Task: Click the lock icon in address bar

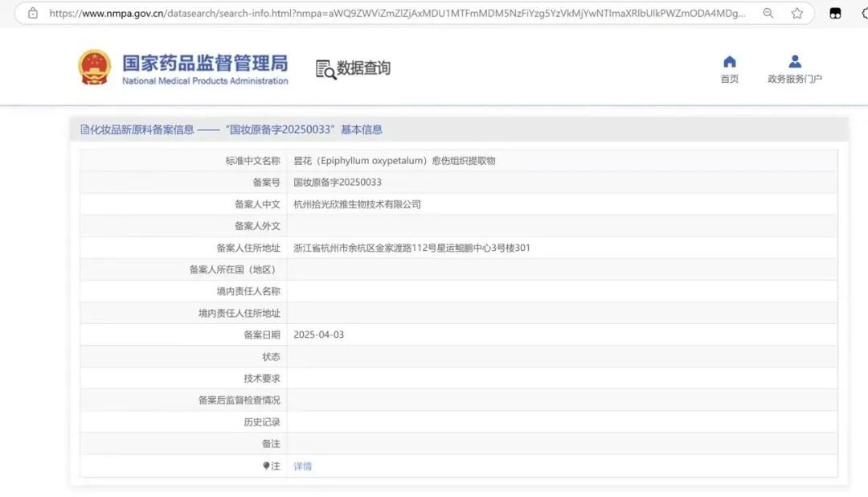Action: pos(33,14)
